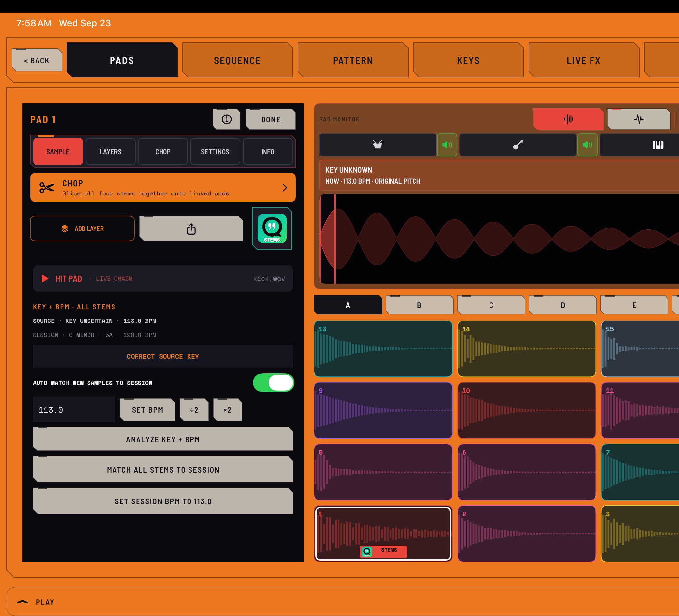Select the drum stem icon
Viewport: 679px width, 616px height.
click(378, 144)
